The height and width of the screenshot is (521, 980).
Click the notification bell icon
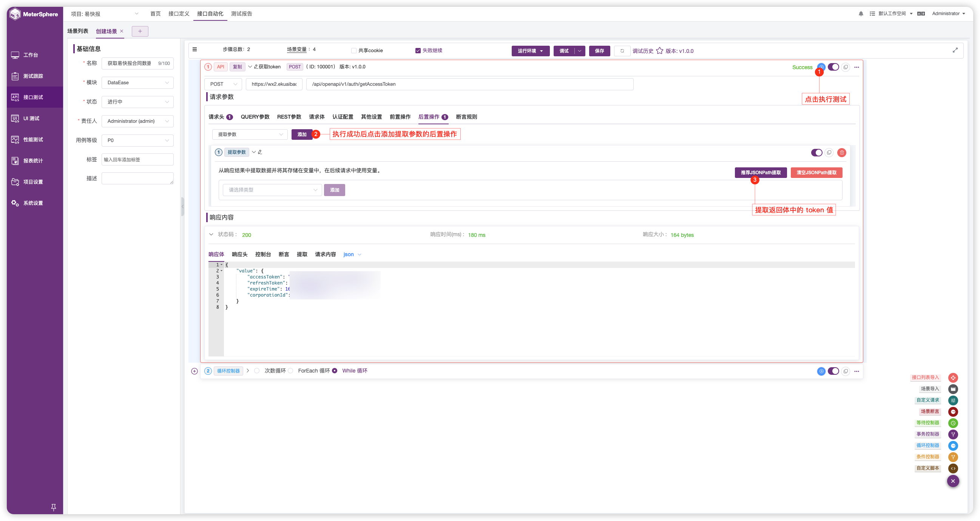tap(861, 14)
